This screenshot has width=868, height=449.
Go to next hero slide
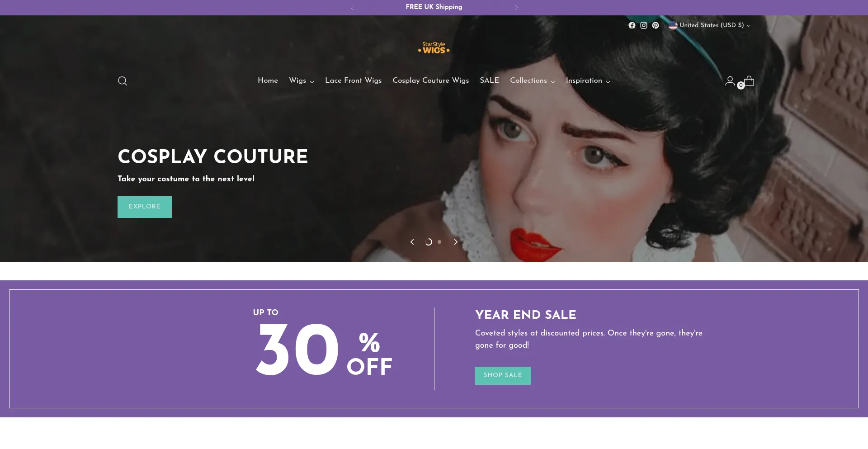click(456, 242)
